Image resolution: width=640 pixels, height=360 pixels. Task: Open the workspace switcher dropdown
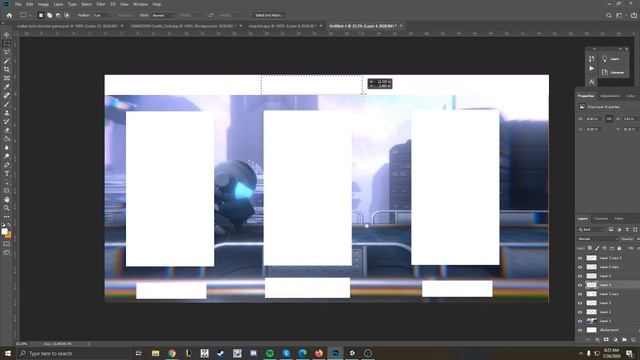[x=620, y=15]
